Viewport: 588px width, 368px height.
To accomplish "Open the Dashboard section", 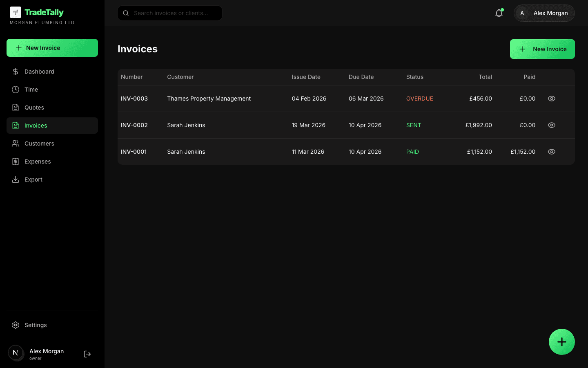I will click(x=39, y=72).
